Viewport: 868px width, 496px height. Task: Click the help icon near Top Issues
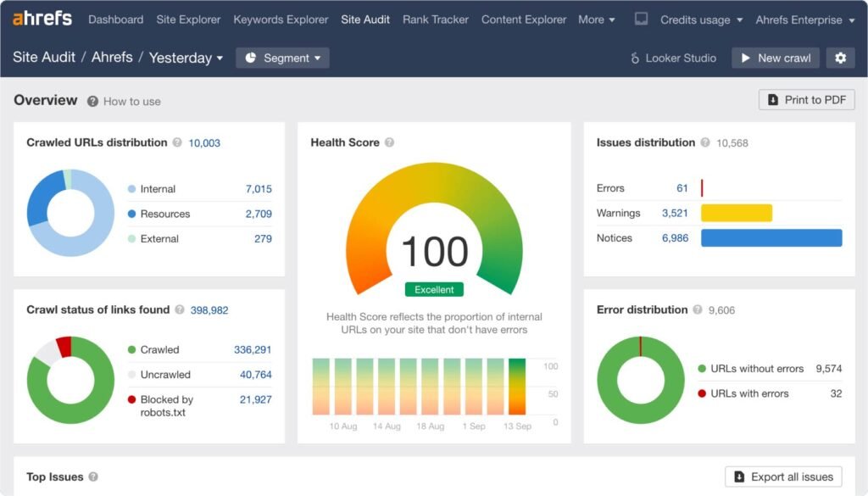(x=92, y=476)
